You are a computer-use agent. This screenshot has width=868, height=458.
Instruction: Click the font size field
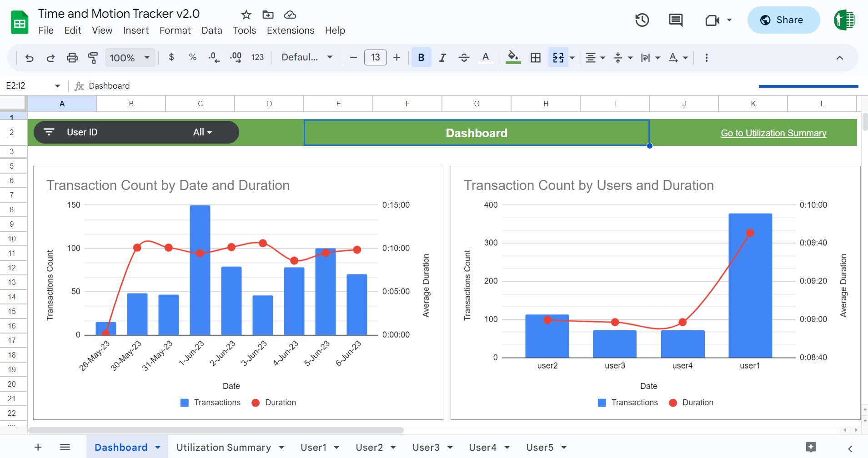[375, 57]
